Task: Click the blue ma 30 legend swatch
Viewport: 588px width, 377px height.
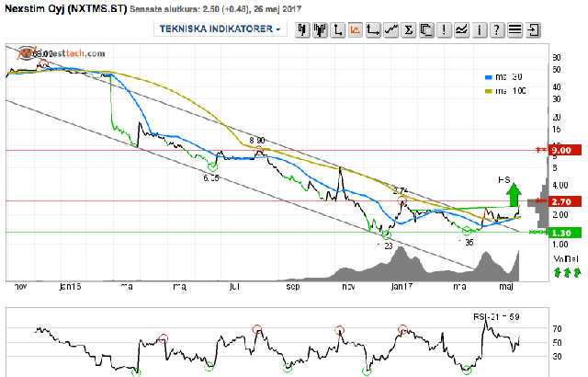Action: coord(488,77)
